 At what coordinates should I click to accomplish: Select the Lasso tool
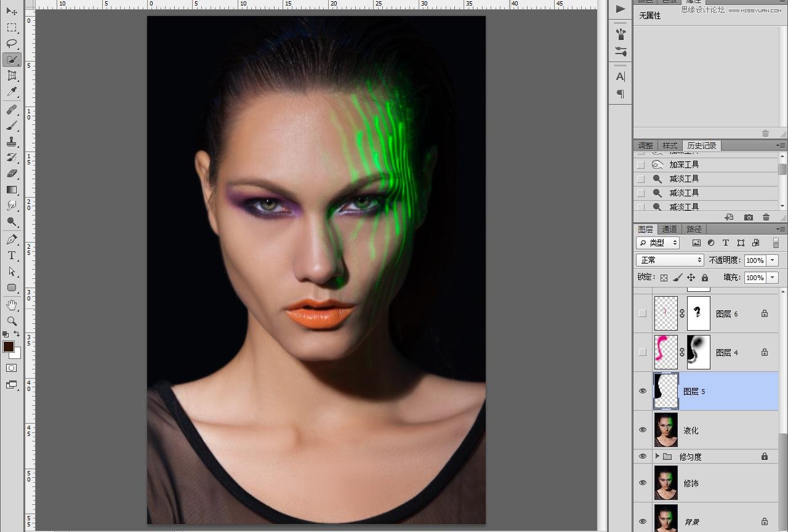tap(12, 44)
